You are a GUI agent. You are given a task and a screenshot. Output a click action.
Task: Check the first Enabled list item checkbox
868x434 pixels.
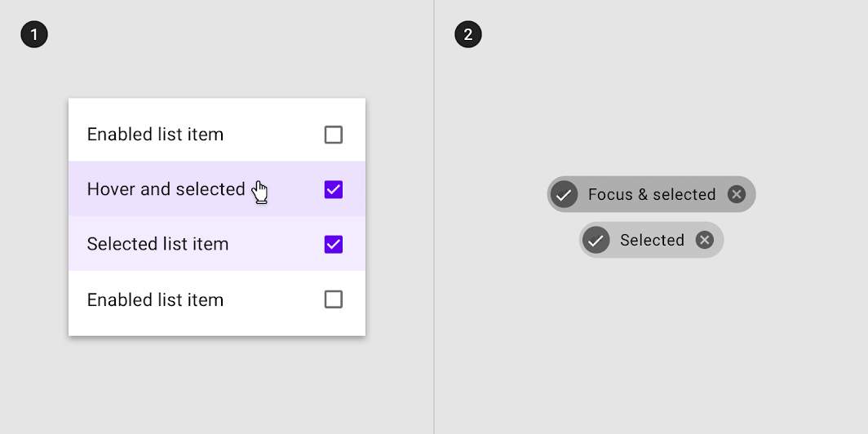(x=333, y=135)
